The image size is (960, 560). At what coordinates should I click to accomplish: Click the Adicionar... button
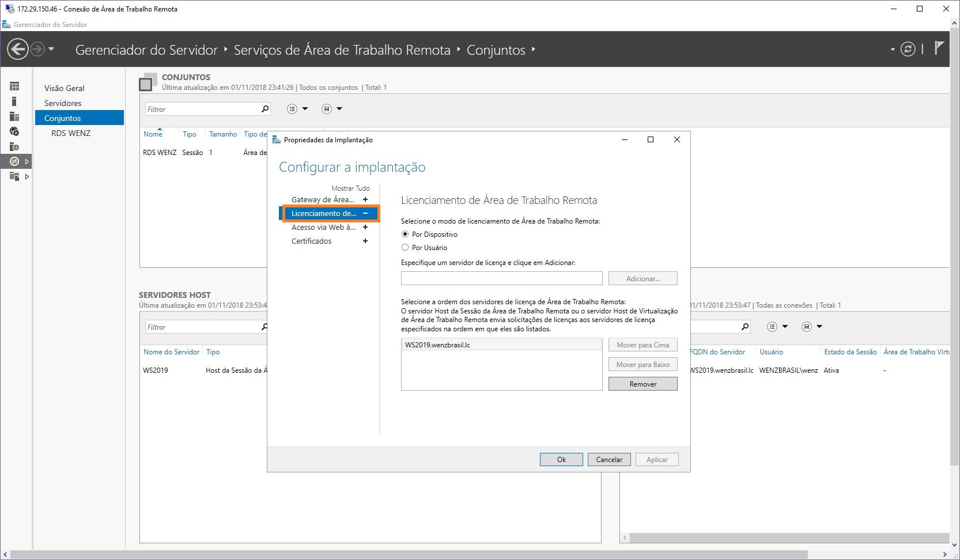[x=643, y=278]
